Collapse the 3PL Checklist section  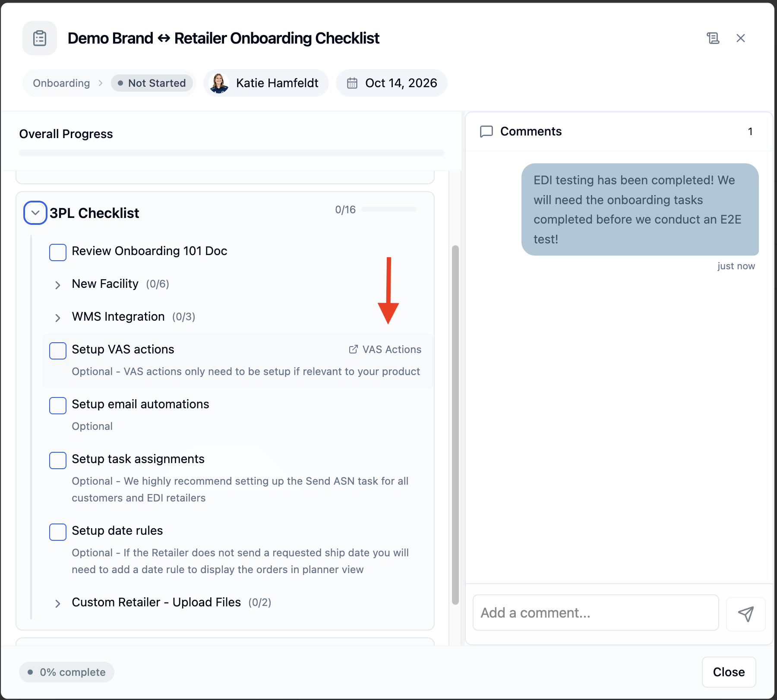pos(35,213)
